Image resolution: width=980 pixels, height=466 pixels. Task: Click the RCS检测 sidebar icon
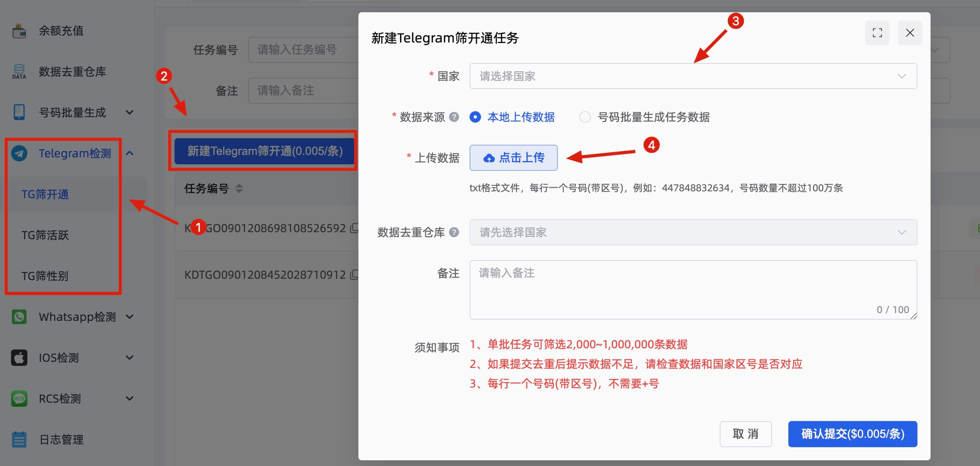[18, 399]
